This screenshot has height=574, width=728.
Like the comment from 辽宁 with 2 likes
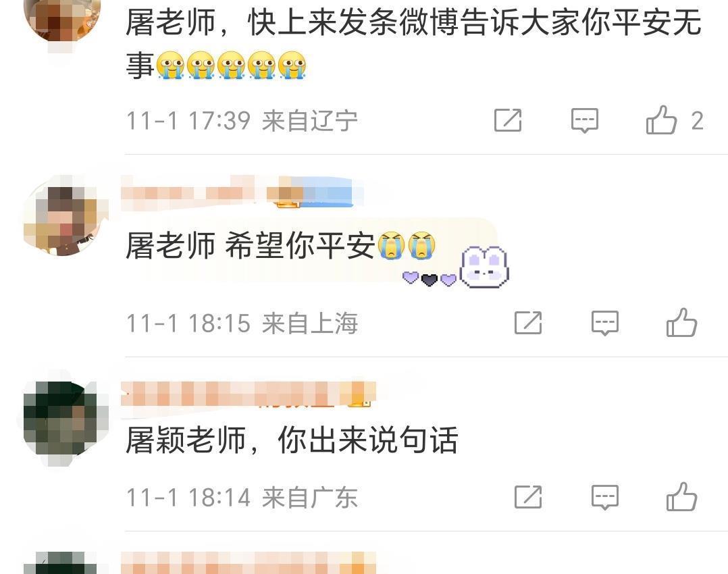662,120
